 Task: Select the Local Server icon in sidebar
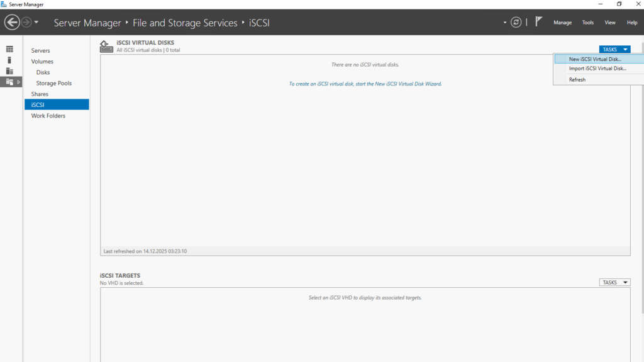[x=9, y=60]
